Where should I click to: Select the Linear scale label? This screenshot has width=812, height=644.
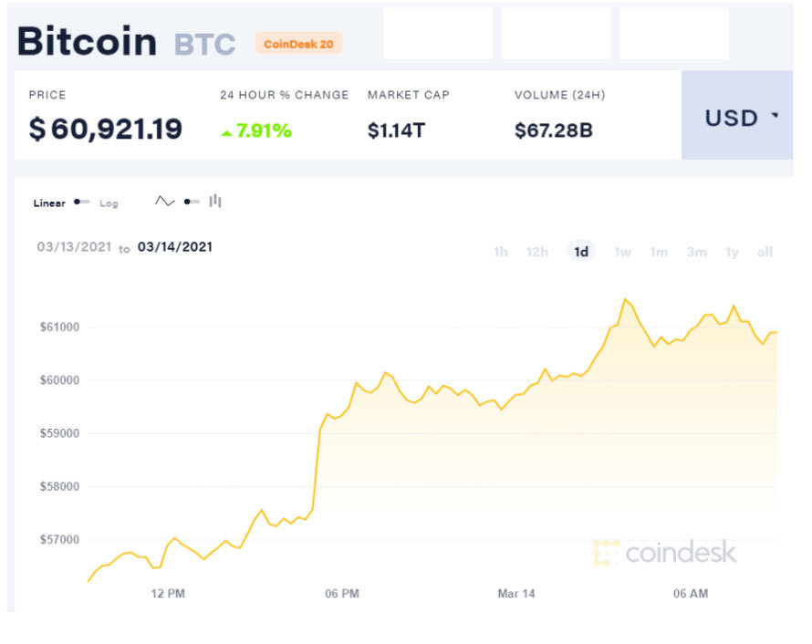click(49, 203)
